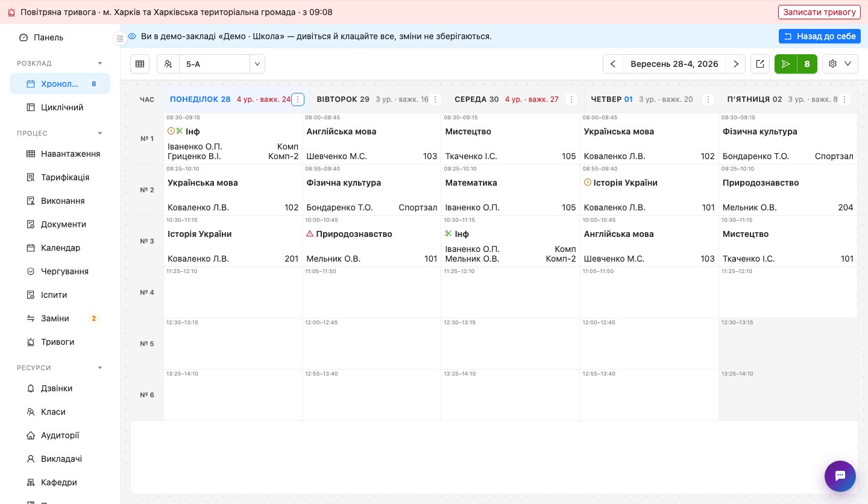Screen dimensions: 868x504
Task: Click the pending changes count 8 button
Action: click(807, 64)
